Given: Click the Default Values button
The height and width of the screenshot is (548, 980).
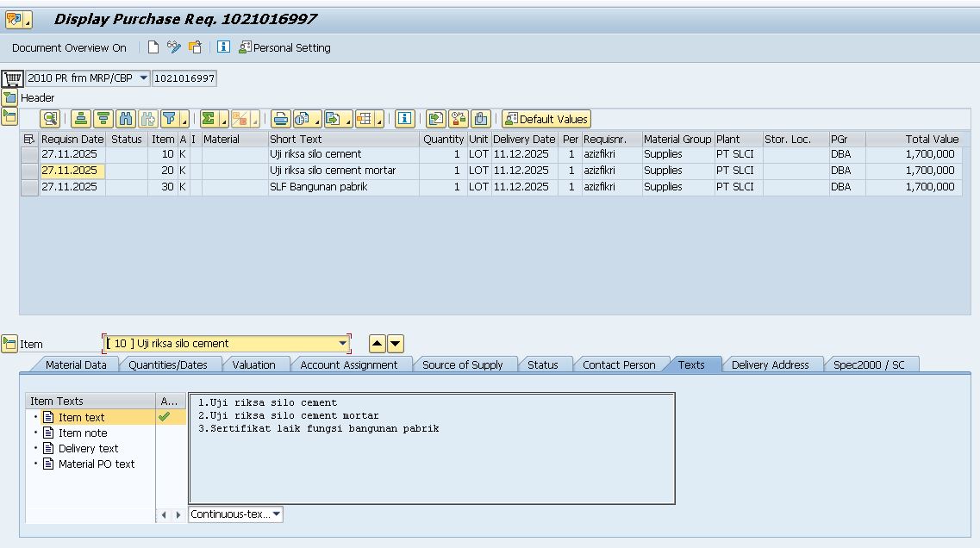Looking at the screenshot, I should click(x=546, y=119).
